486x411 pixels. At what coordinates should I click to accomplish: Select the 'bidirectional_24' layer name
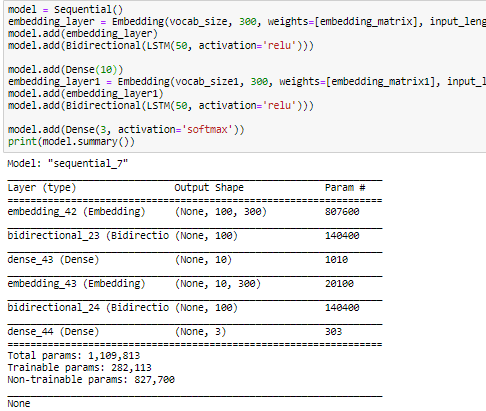pos(53,308)
